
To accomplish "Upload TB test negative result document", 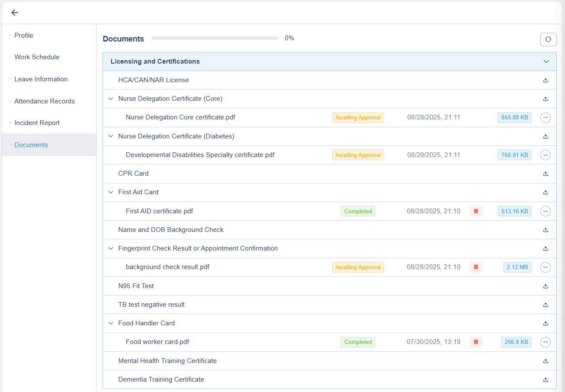I will click(x=546, y=305).
